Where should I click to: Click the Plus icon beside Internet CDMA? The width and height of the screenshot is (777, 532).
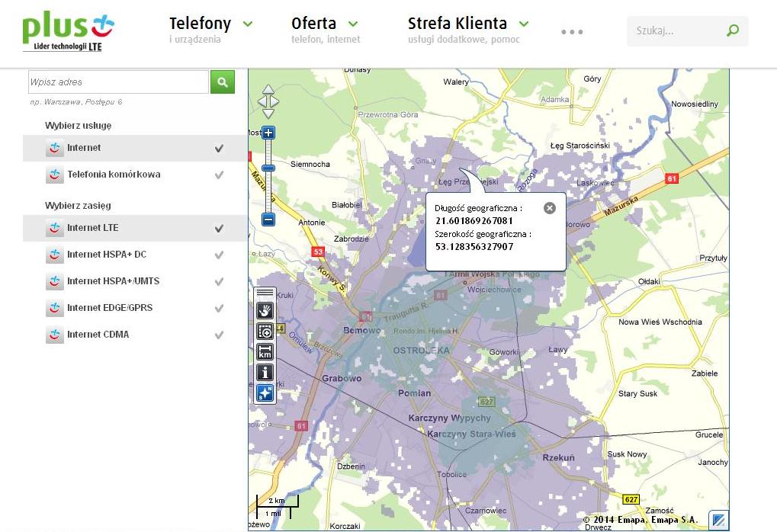point(54,335)
